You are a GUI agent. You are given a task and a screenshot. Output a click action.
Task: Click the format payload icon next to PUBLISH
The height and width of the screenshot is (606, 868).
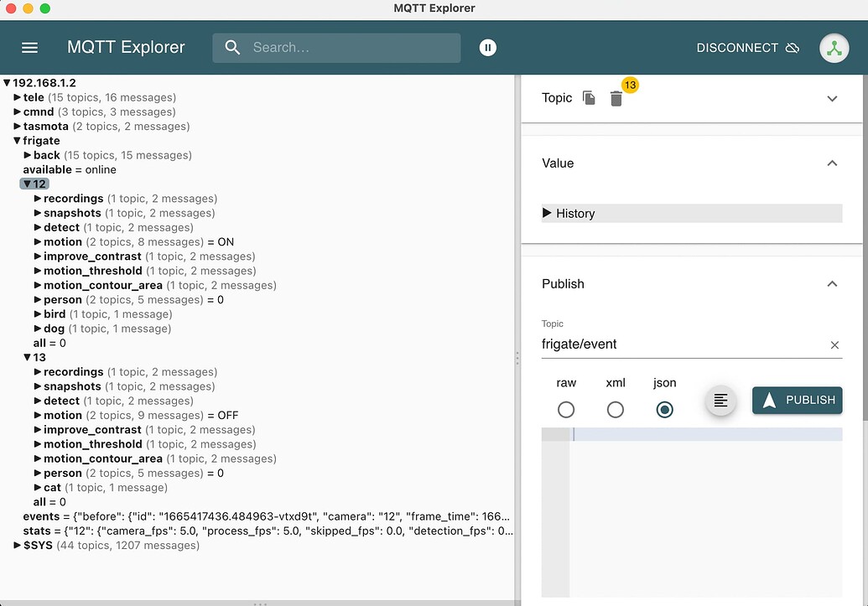pyautogui.click(x=720, y=401)
